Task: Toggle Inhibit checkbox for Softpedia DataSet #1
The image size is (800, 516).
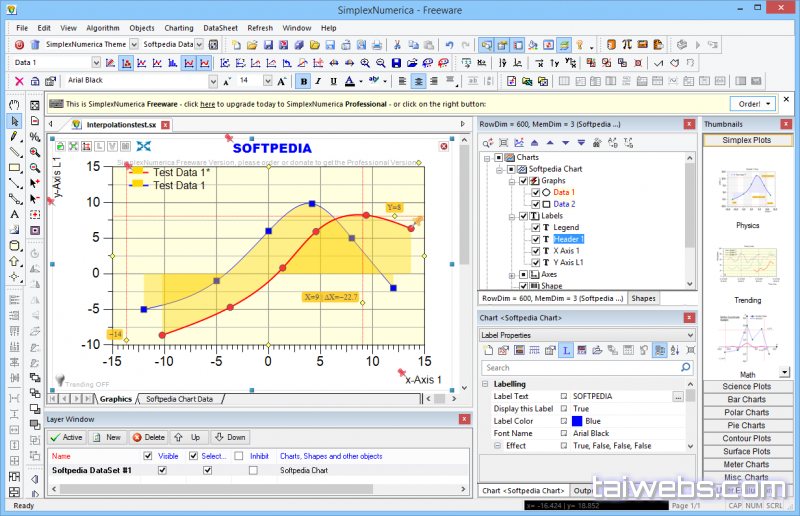Action: tap(253, 470)
